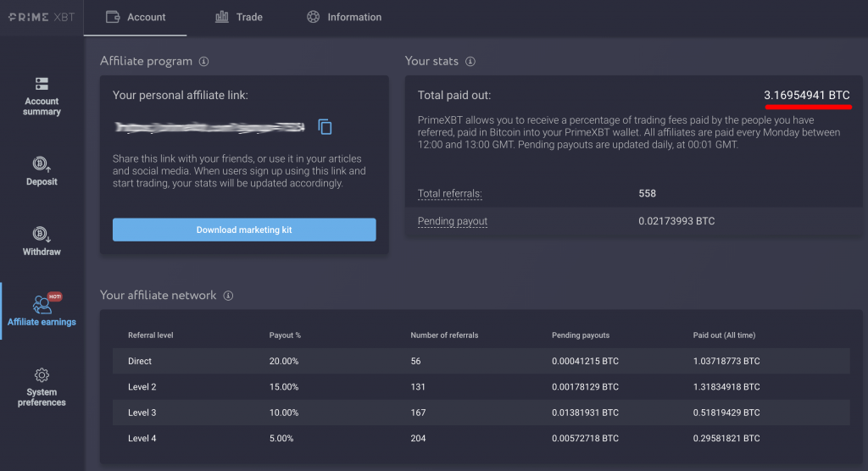Go to Withdraw in the sidebar
This screenshot has height=471, width=868.
point(42,242)
